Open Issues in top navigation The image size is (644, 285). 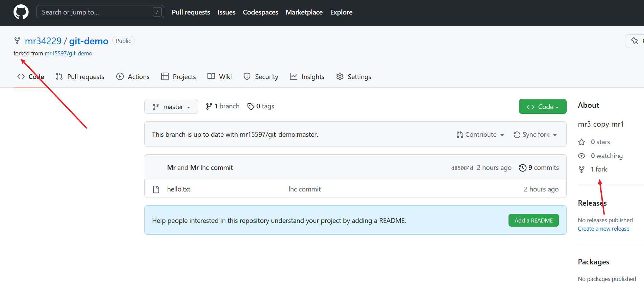click(226, 12)
